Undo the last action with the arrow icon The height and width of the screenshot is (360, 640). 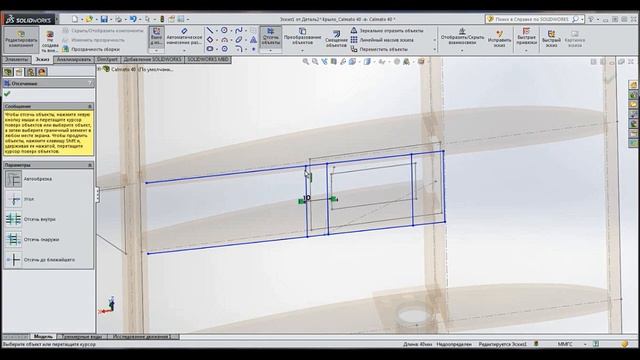(x=133, y=19)
